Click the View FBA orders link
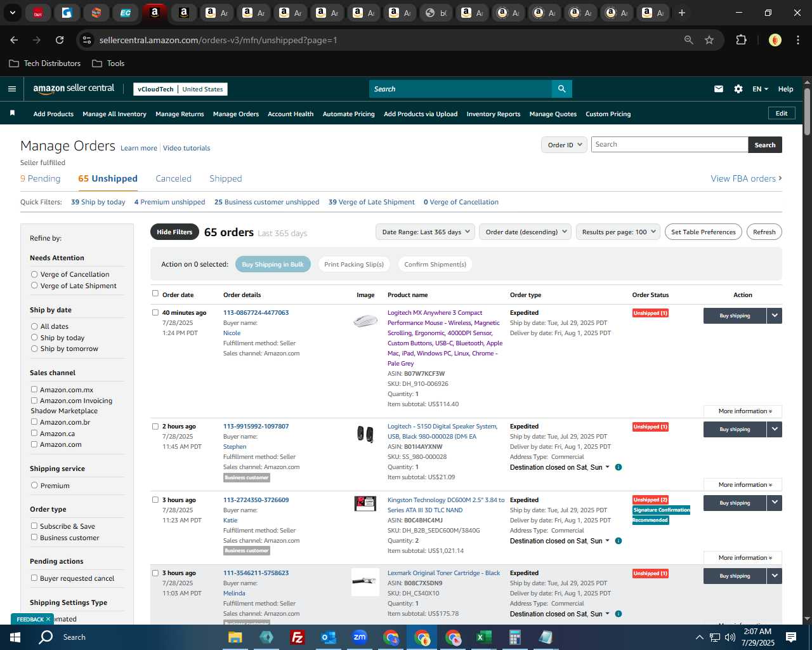Screen dimensions: 812x650 coord(746,178)
